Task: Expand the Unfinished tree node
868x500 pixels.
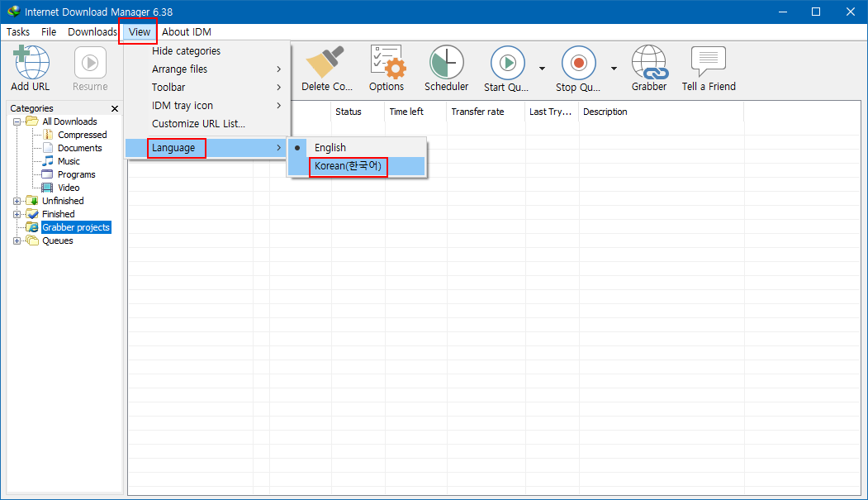Action: tap(17, 201)
